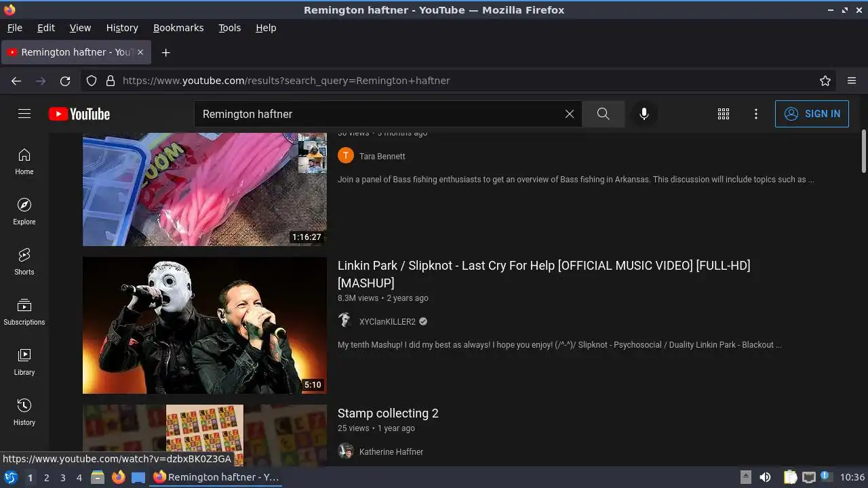Open the File menu

[15, 28]
